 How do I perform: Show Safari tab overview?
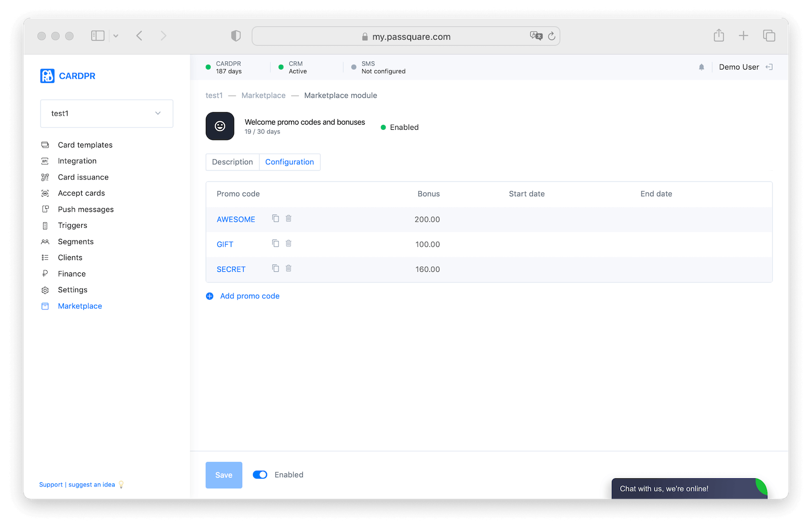[x=769, y=36]
